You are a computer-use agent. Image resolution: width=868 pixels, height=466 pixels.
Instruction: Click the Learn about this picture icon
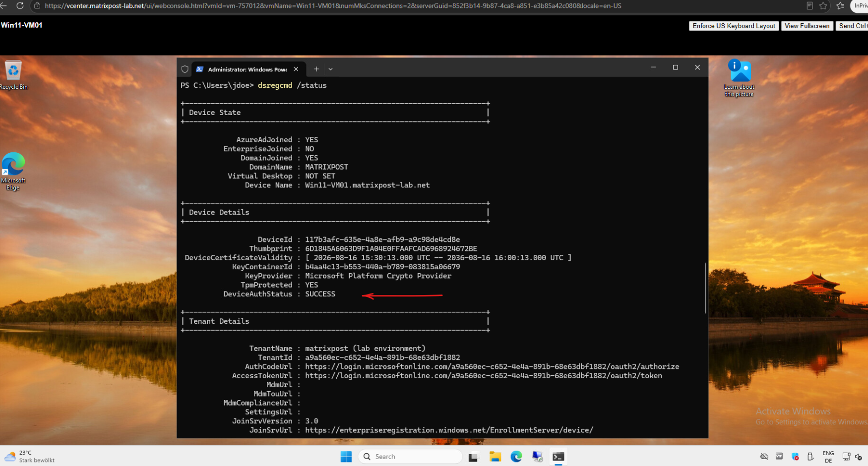(739, 77)
